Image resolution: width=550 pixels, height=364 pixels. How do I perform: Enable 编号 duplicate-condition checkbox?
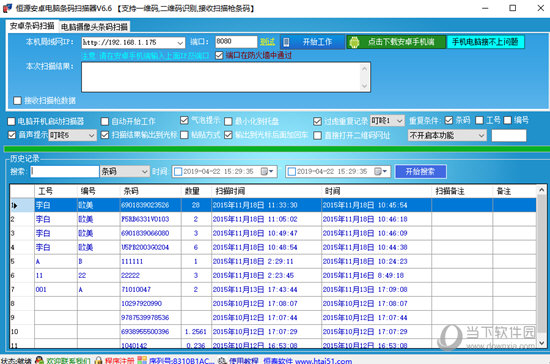507,120
